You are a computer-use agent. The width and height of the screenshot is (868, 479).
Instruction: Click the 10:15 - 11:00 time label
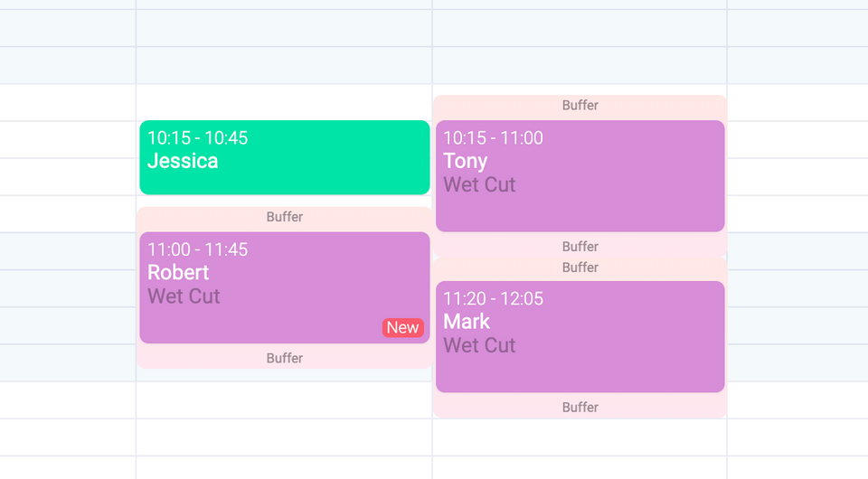[493, 138]
